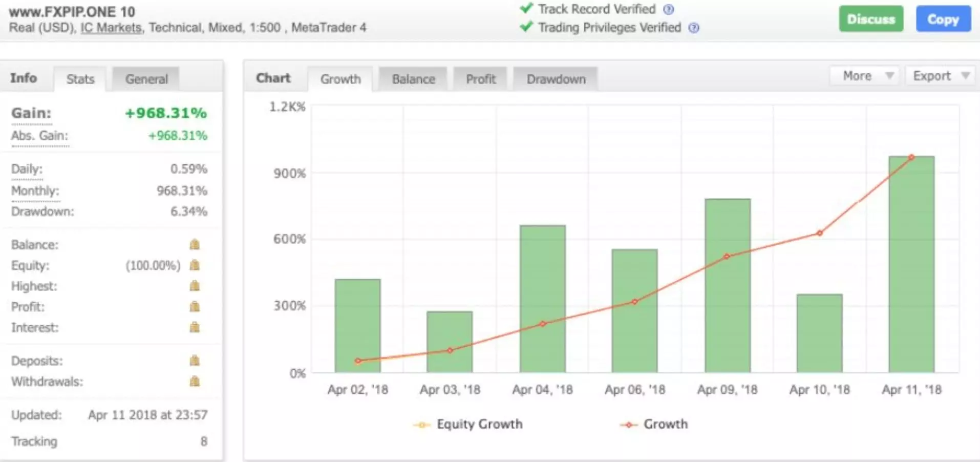
Task: Click the lock icon beside Deposits
Action: (x=195, y=361)
